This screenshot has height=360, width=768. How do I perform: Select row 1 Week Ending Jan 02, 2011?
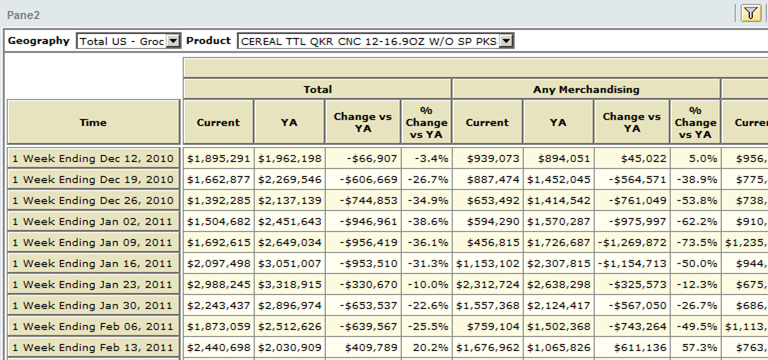click(93, 221)
